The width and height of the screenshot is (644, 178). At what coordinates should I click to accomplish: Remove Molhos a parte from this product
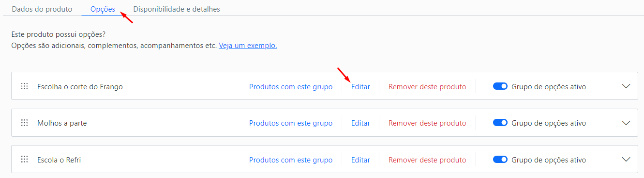pyautogui.click(x=427, y=123)
